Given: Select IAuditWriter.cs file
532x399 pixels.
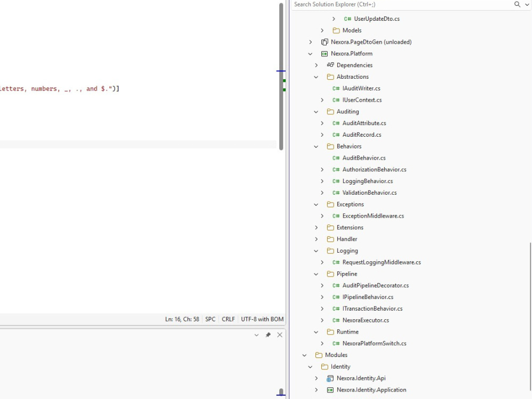Looking at the screenshot, I should [x=361, y=88].
